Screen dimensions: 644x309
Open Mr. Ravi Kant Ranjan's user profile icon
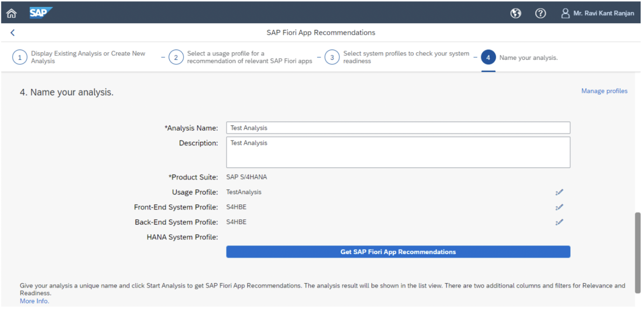(x=565, y=13)
